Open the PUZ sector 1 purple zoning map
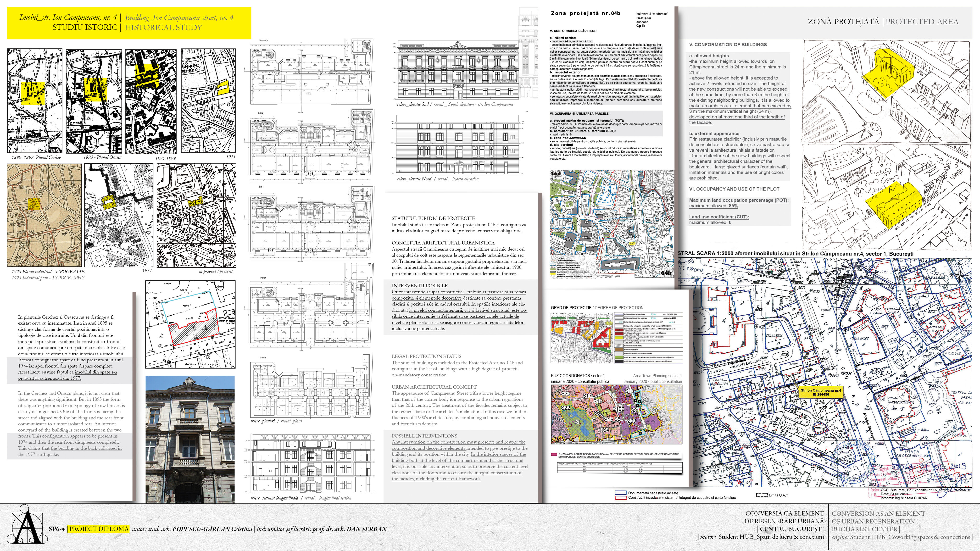This screenshot has height=551, width=980. coord(616,414)
